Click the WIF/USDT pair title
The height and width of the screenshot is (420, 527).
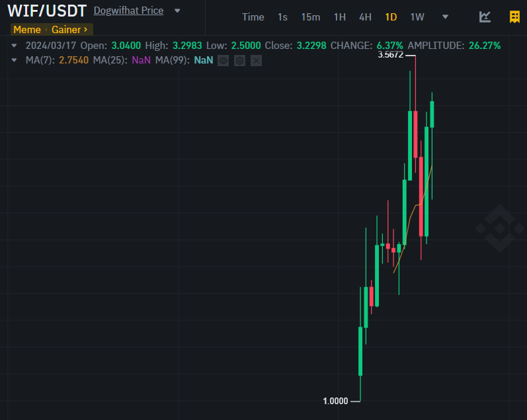point(47,11)
